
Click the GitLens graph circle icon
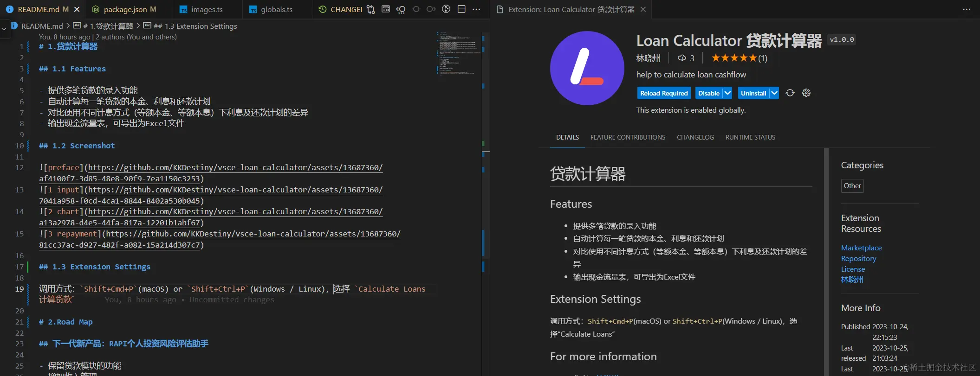(x=446, y=9)
